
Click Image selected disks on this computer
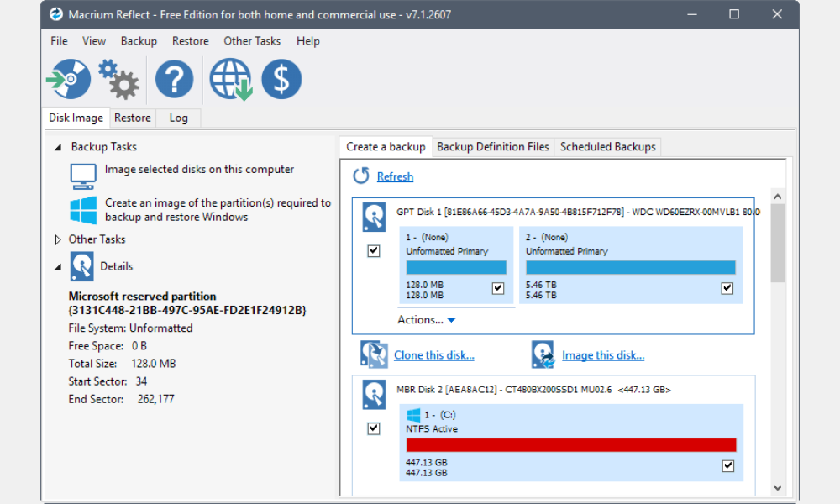[199, 169]
